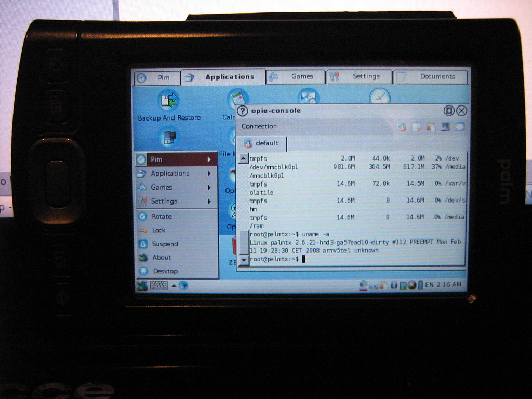Open the Connection menu in opie-console
Screen dimensions: 532x399
coord(259,126)
